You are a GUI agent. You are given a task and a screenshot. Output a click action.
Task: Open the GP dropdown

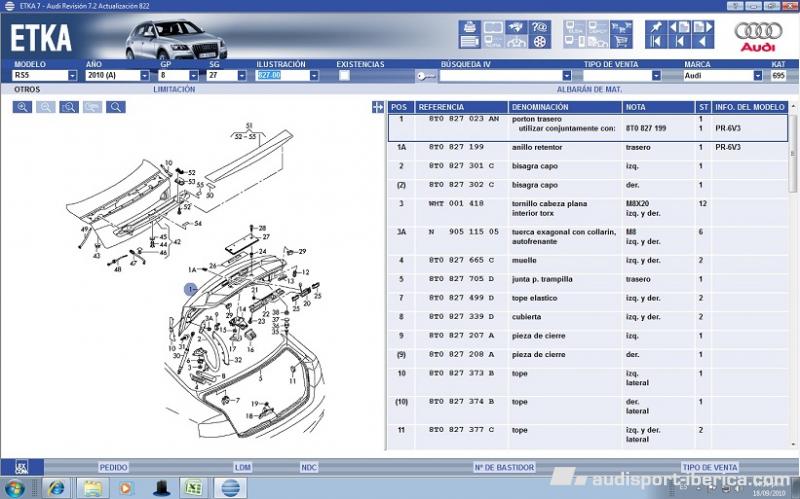coord(194,76)
